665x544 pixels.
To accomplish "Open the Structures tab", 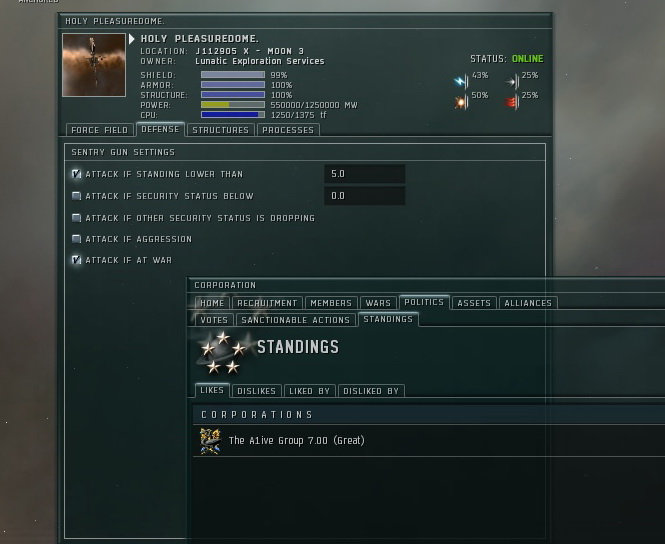I will [221, 130].
